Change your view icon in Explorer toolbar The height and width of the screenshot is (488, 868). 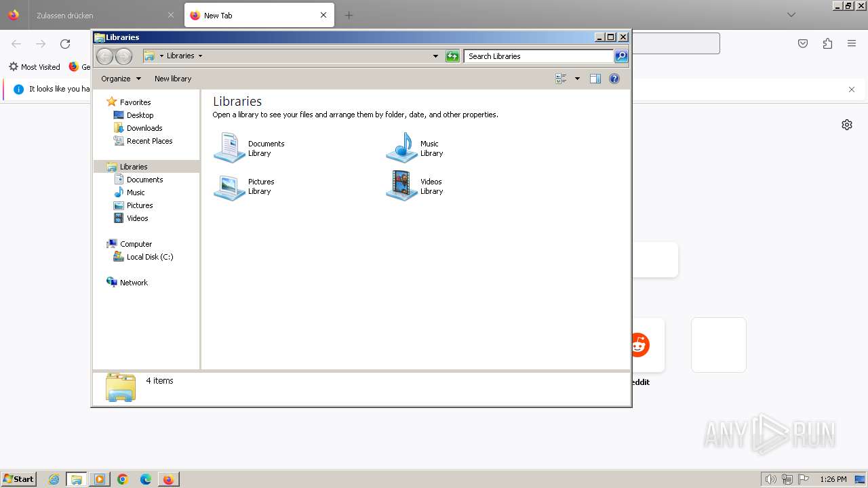click(561, 79)
